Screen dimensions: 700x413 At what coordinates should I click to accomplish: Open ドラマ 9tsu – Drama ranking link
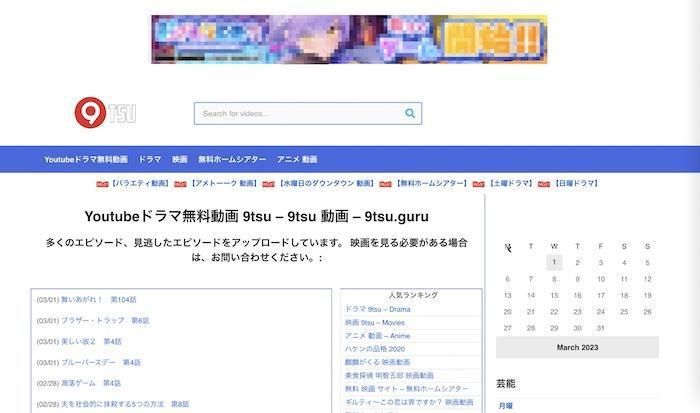378,309
